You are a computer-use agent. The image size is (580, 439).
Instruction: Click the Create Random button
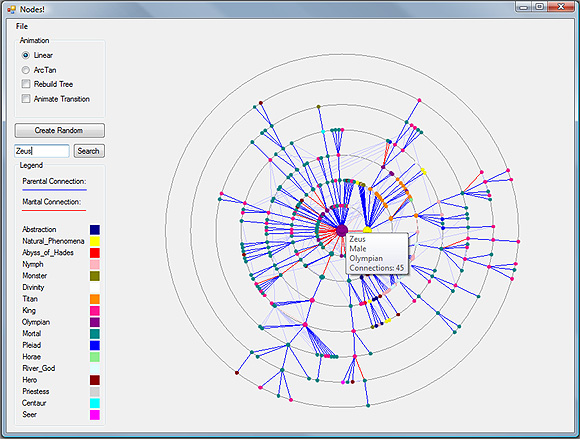click(x=60, y=131)
